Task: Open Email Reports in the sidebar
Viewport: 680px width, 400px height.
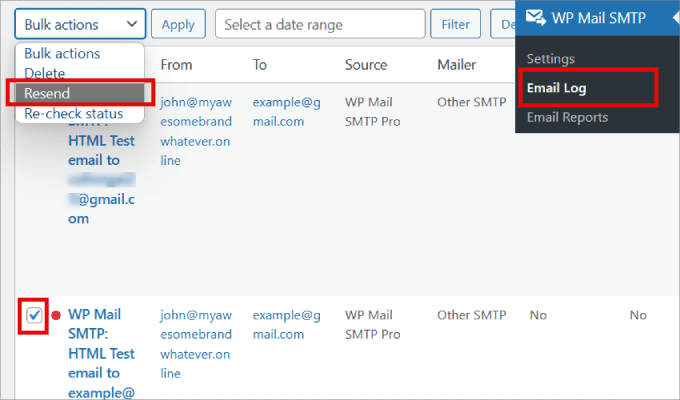Action: (567, 117)
